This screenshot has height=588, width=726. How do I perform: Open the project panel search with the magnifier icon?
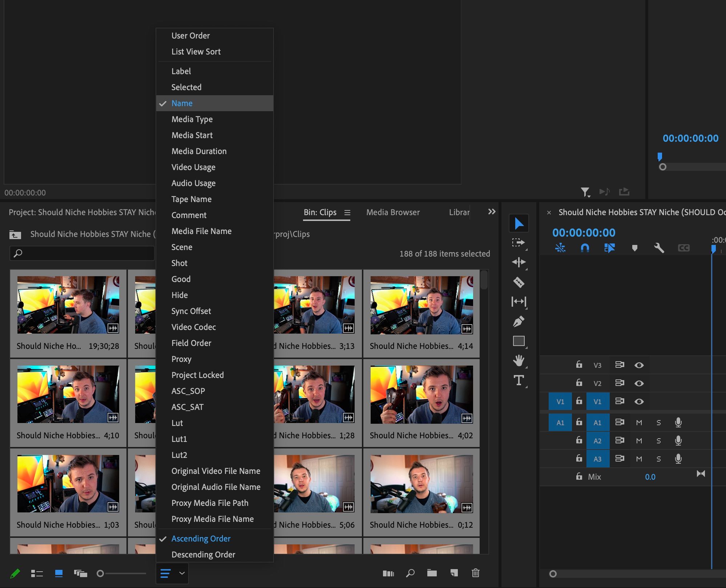(410, 573)
